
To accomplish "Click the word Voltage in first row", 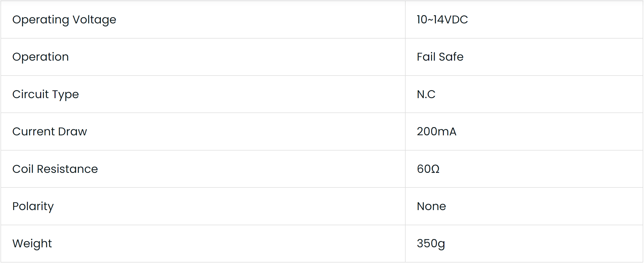I will click(x=94, y=20).
